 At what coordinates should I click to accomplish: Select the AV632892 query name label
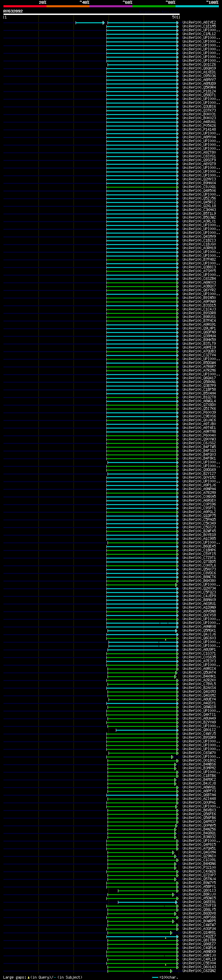pos(13,11)
